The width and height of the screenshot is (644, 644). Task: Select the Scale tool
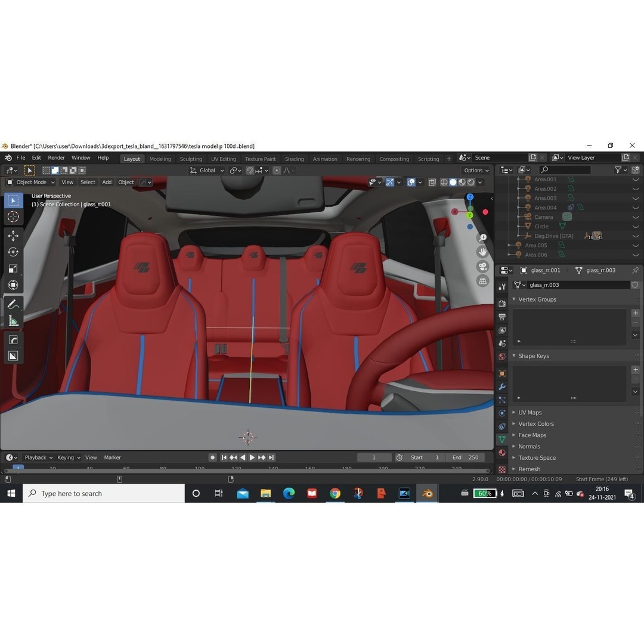click(x=13, y=268)
